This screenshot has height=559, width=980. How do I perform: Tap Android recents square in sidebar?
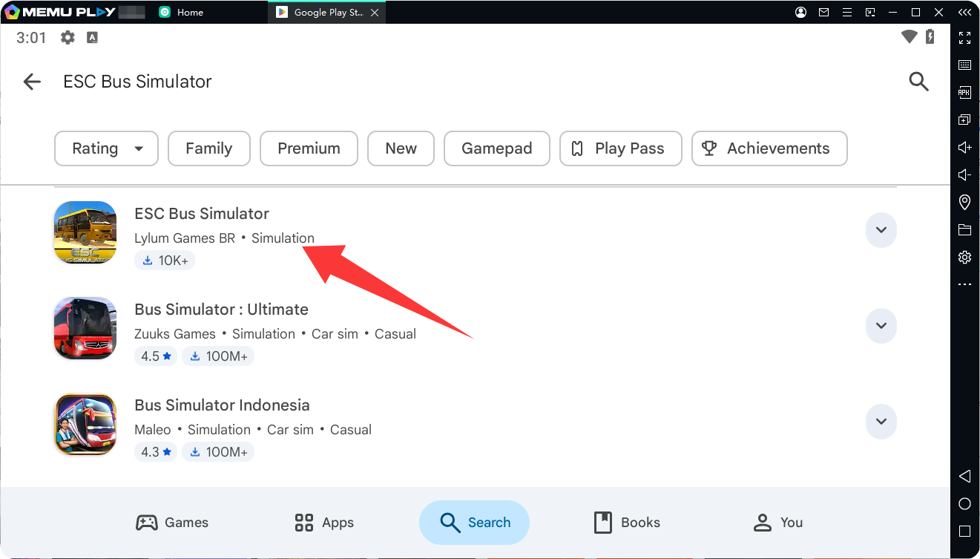pyautogui.click(x=964, y=532)
